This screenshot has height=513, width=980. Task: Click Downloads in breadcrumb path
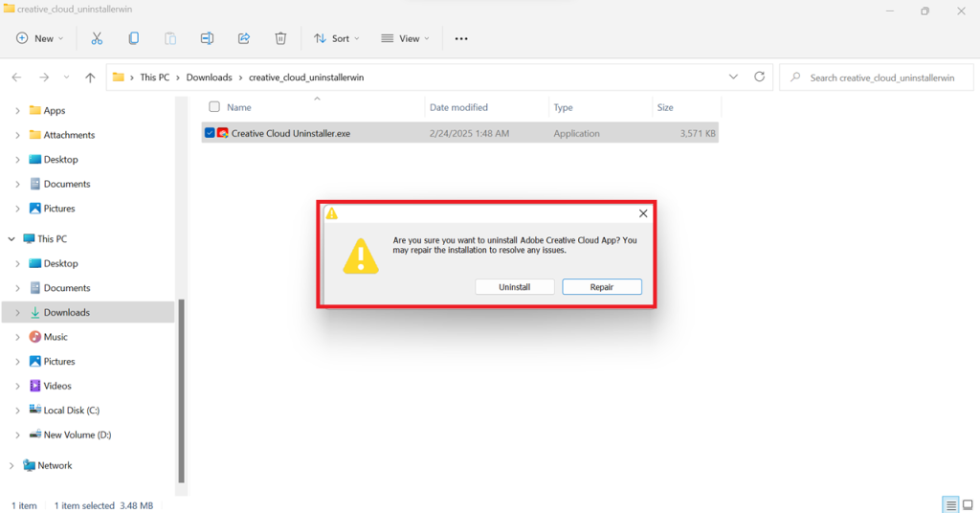[209, 78]
